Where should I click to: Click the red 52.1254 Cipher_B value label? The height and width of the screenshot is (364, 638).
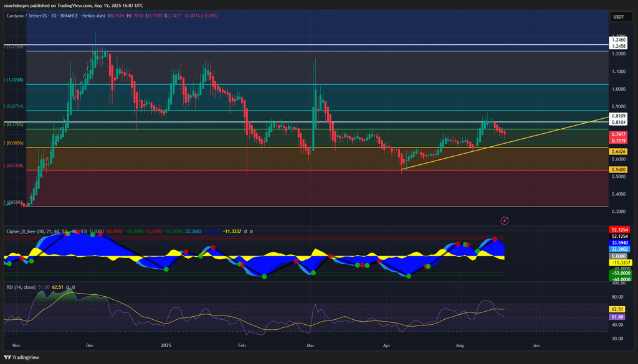pyautogui.click(x=619, y=230)
